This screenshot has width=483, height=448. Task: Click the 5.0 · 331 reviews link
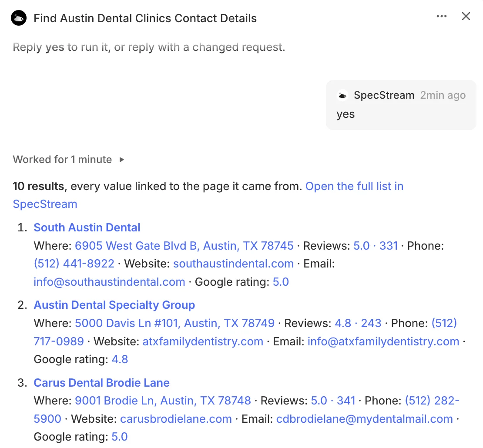tap(376, 246)
